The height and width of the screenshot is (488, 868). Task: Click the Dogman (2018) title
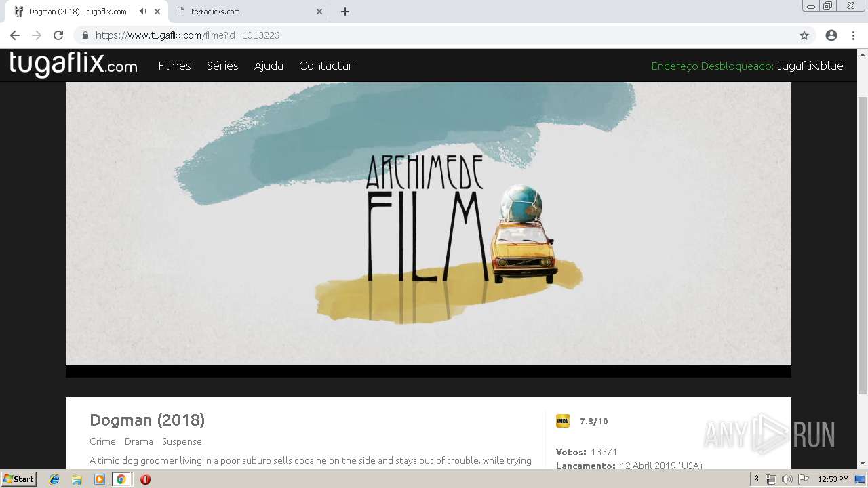tap(147, 420)
